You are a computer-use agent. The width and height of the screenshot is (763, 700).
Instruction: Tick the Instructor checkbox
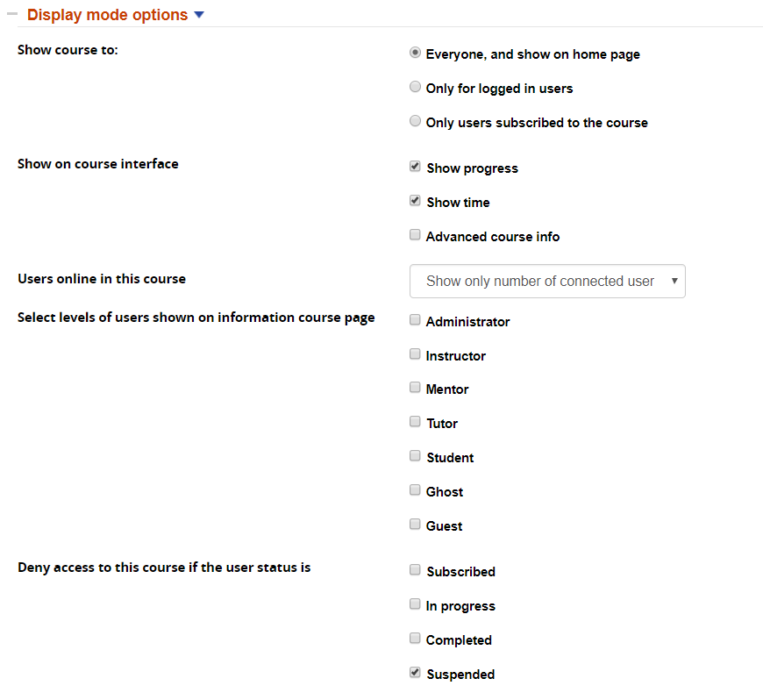(x=416, y=355)
